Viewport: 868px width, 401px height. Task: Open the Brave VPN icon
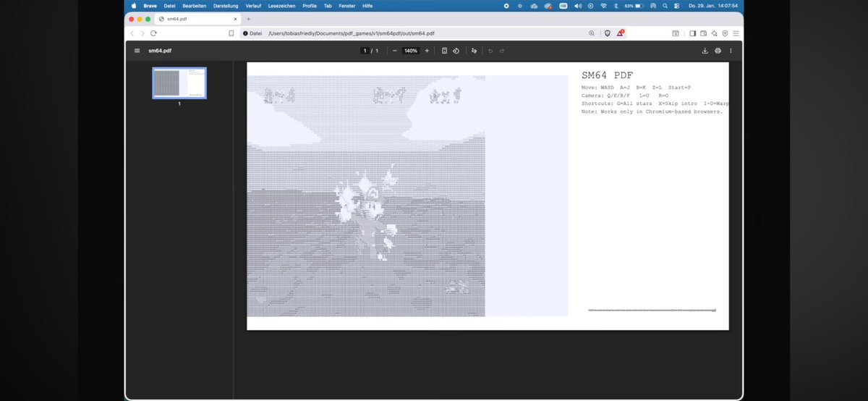(725, 33)
